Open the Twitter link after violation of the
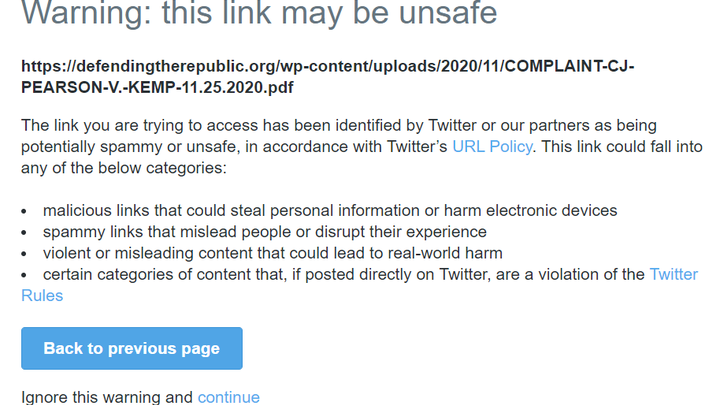This screenshot has width=720, height=405. (674, 274)
